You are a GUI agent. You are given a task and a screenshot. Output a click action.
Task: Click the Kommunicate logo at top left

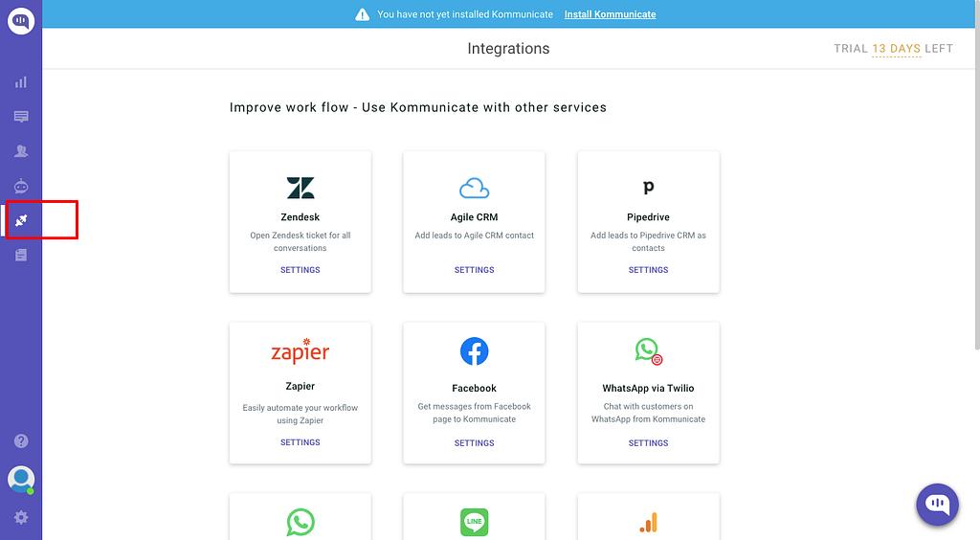pyautogui.click(x=21, y=21)
